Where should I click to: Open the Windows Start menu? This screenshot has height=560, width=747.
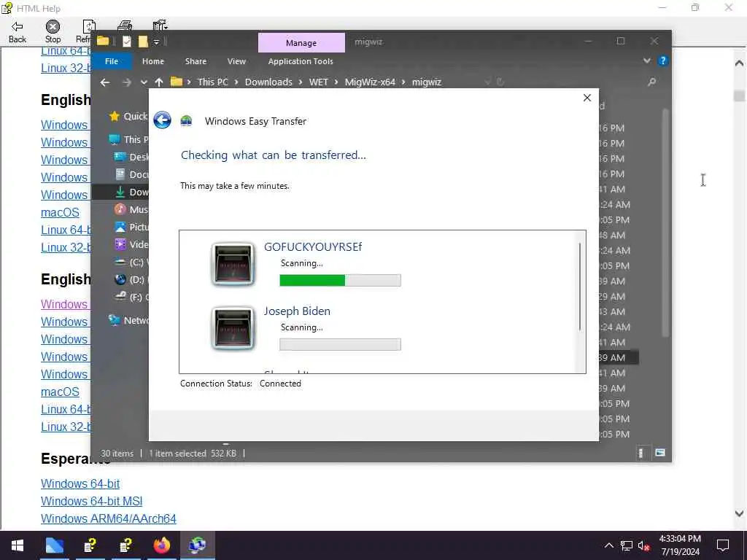pyautogui.click(x=18, y=545)
